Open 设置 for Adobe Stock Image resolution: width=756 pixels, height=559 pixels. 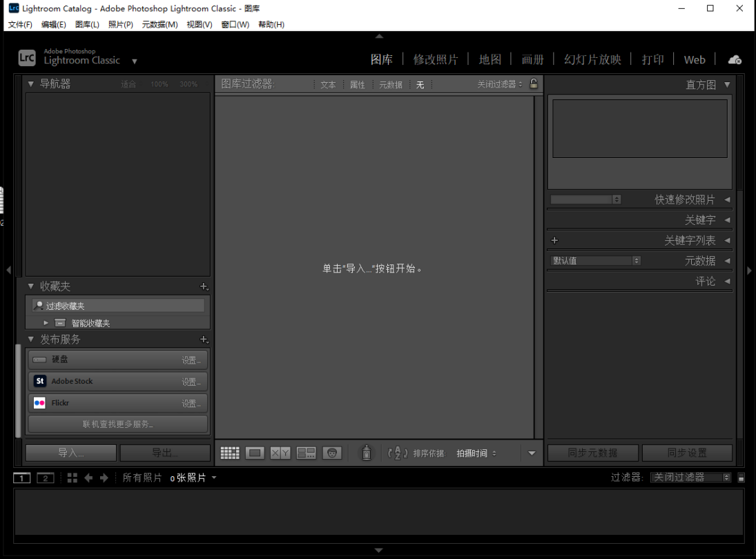(191, 382)
